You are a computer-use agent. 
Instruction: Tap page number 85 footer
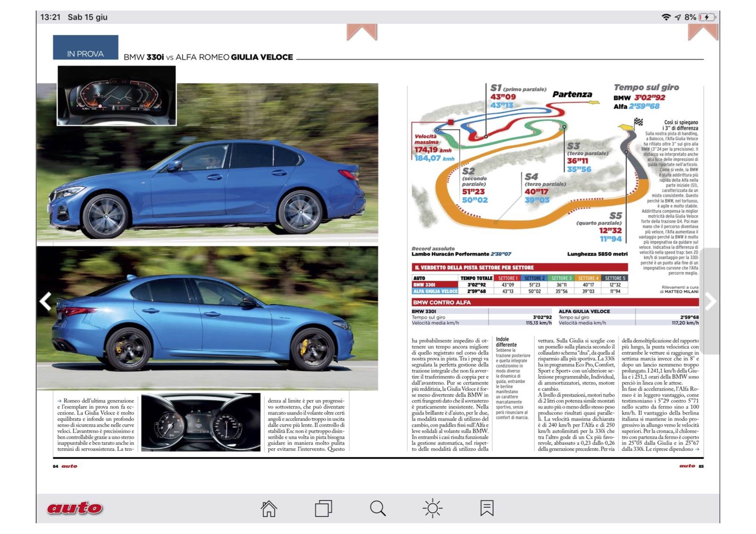701,466
